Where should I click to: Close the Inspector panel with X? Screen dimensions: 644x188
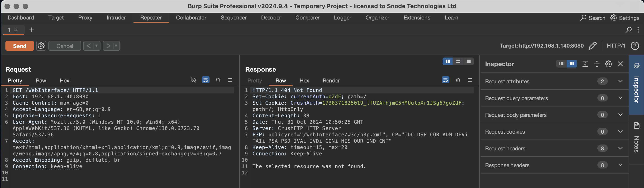[x=620, y=64]
